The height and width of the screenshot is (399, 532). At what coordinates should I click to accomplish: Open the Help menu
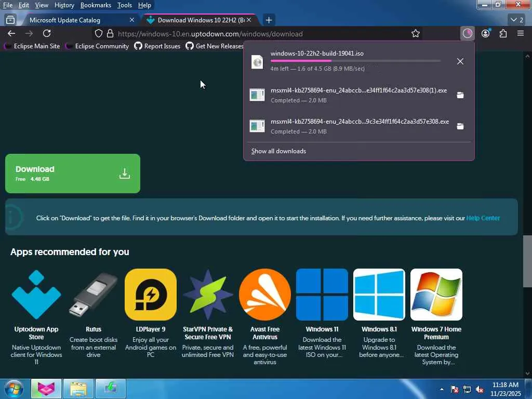click(x=144, y=5)
